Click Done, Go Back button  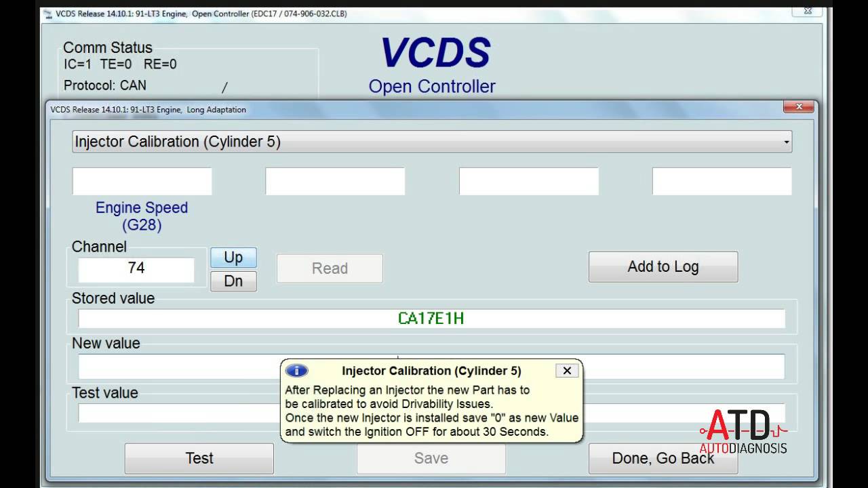pos(663,459)
